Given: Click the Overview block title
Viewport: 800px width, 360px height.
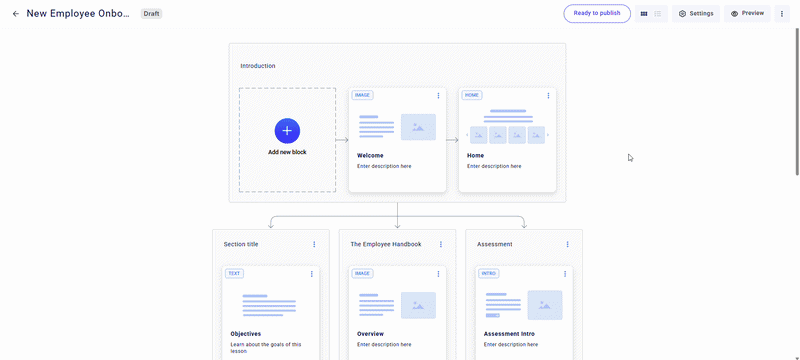Looking at the screenshot, I should click(x=370, y=334).
